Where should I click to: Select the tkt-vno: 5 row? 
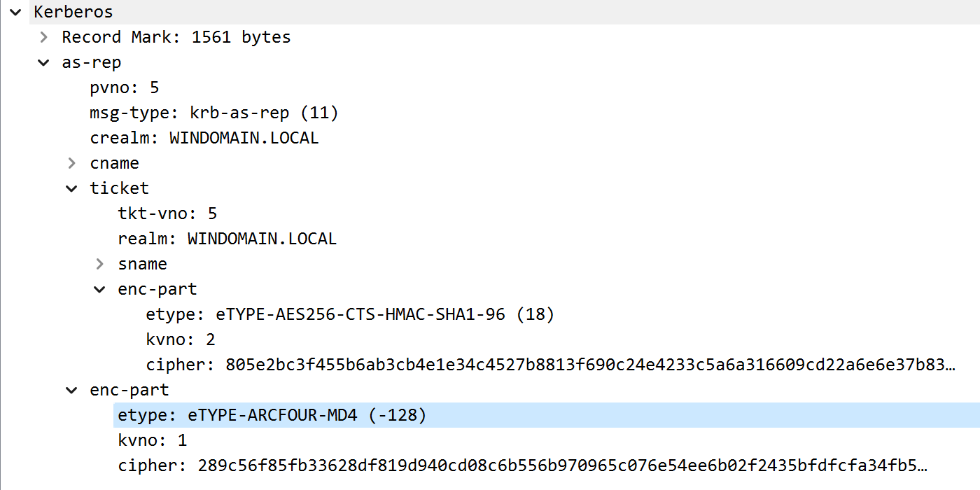[167, 213]
